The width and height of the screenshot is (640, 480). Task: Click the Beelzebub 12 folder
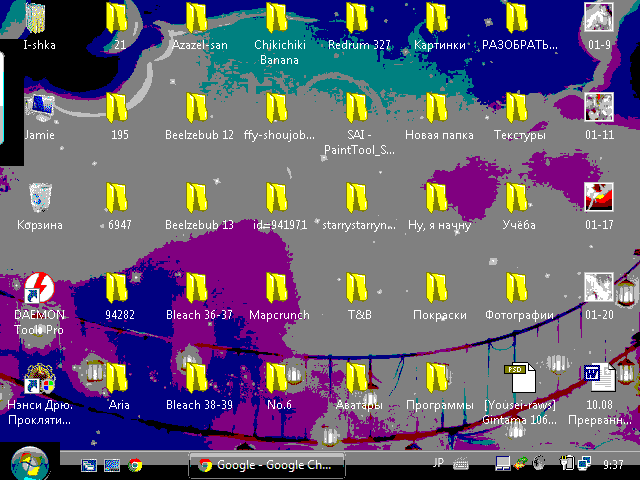point(199,109)
